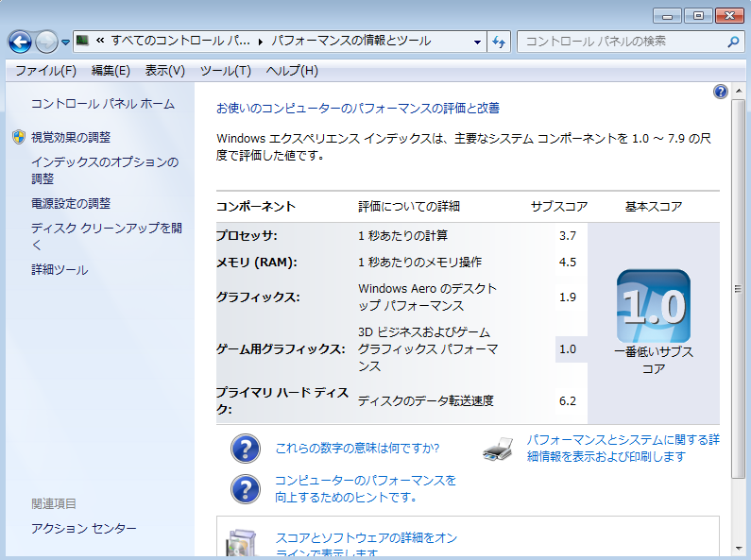The image size is (751, 560).
Task: Open 電源設定の調整 link
Action: 71,203
